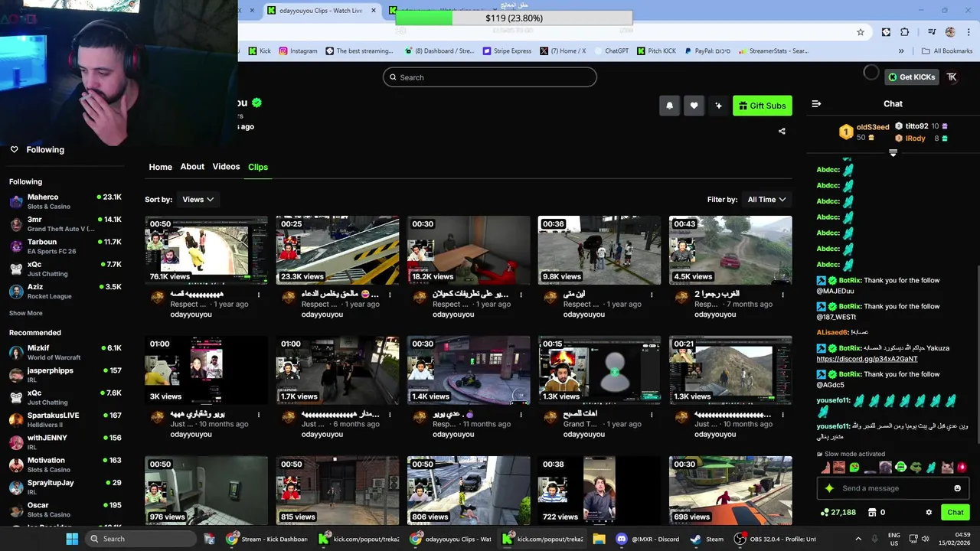Close the odayyouyou Clips browser tab
Image resolution: width=980 pixels, height=551 pixels.
[x=374, y=11]
